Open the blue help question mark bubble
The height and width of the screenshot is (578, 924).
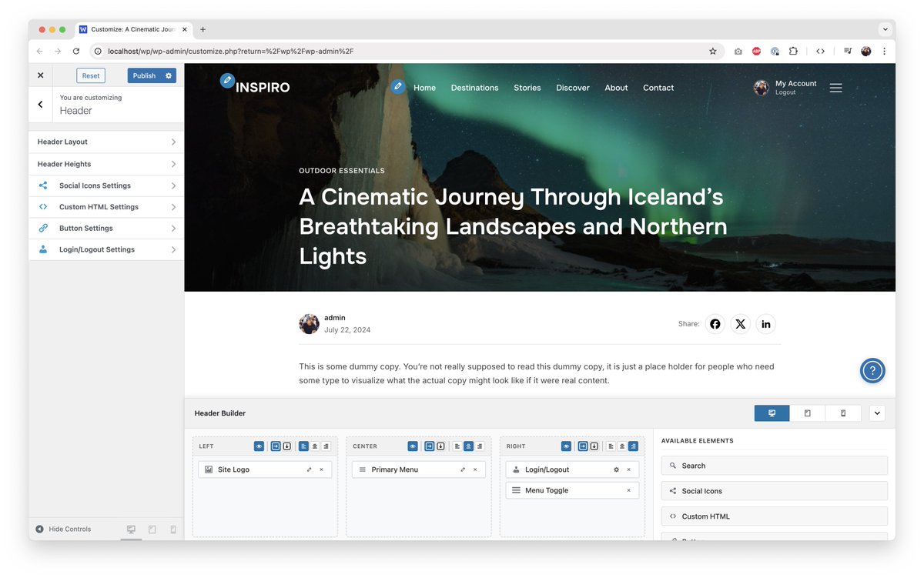872,371
